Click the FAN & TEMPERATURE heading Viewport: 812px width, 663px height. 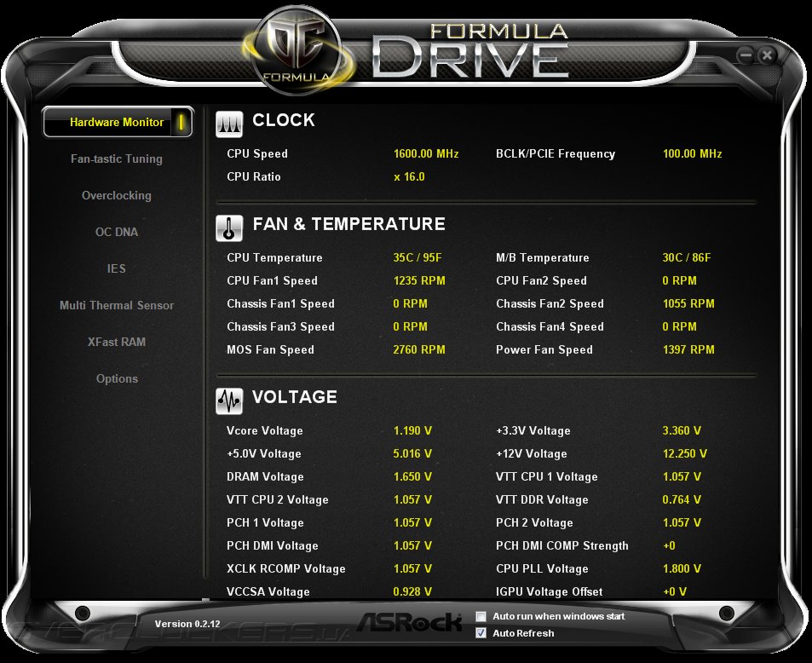348,224
